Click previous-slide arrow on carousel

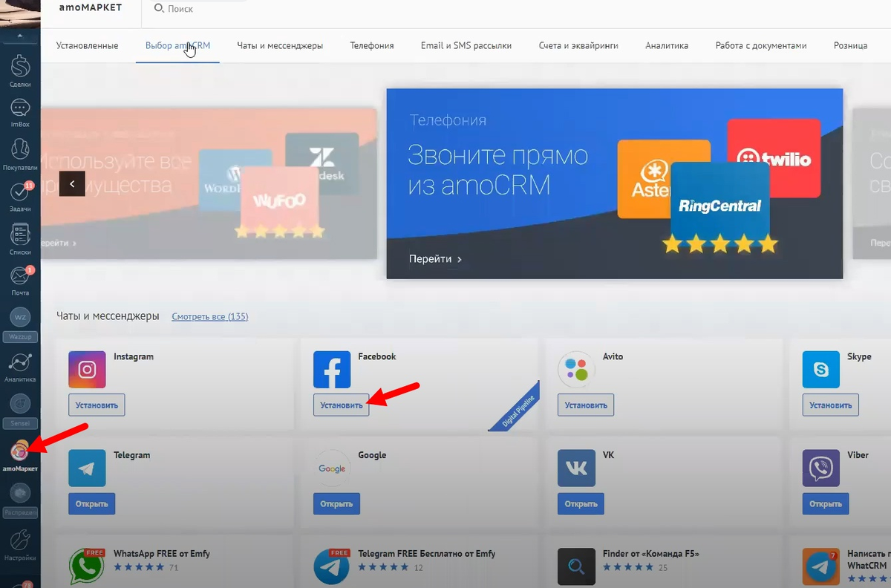(x=72, y=183)
